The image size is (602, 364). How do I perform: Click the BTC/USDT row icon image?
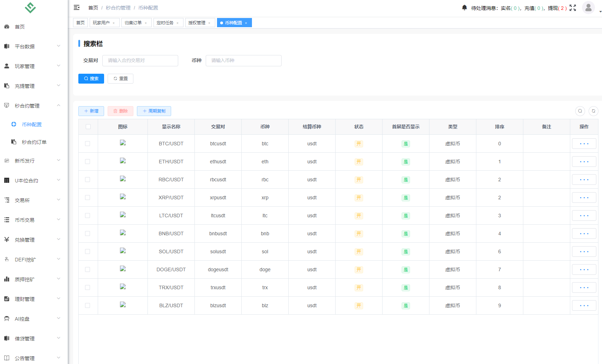123,143
